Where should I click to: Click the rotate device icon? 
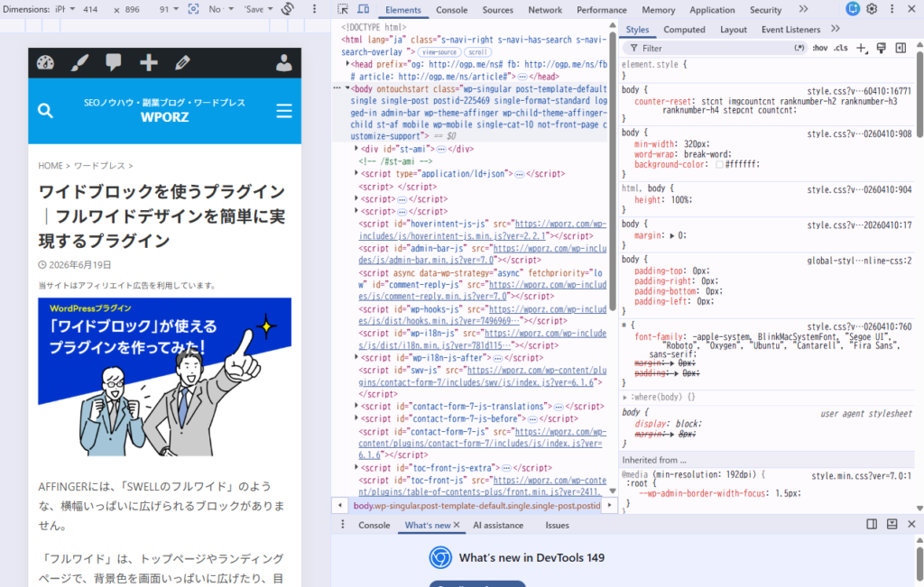pos(288,9)
